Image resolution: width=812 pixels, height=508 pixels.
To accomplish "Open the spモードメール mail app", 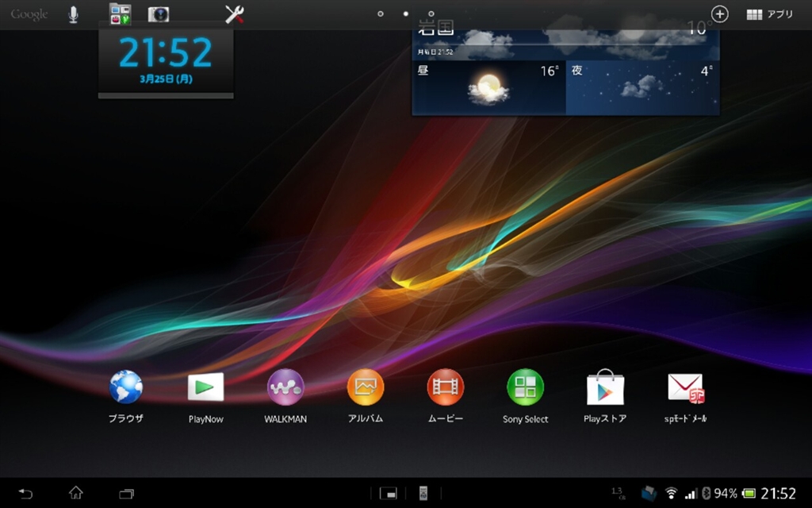I will [685, 398].
